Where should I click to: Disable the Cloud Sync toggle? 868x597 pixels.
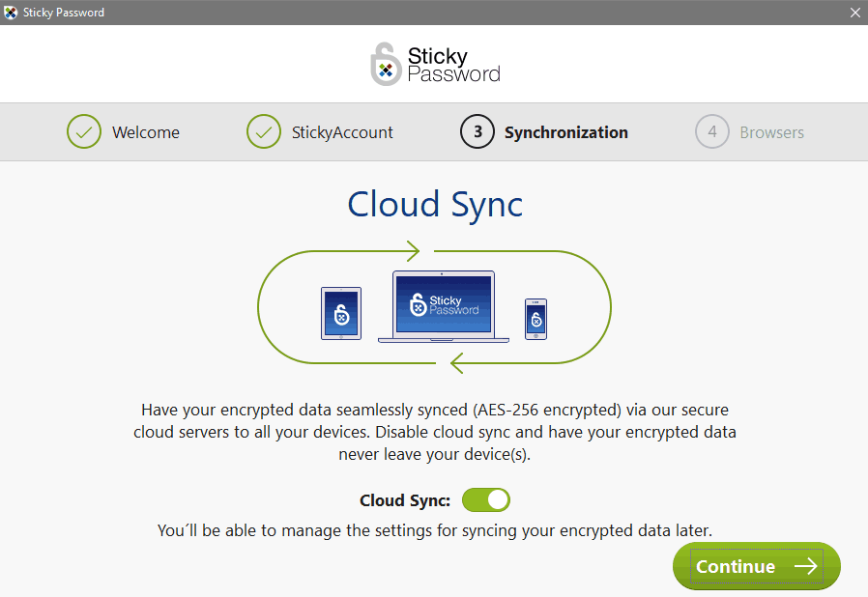485,499
